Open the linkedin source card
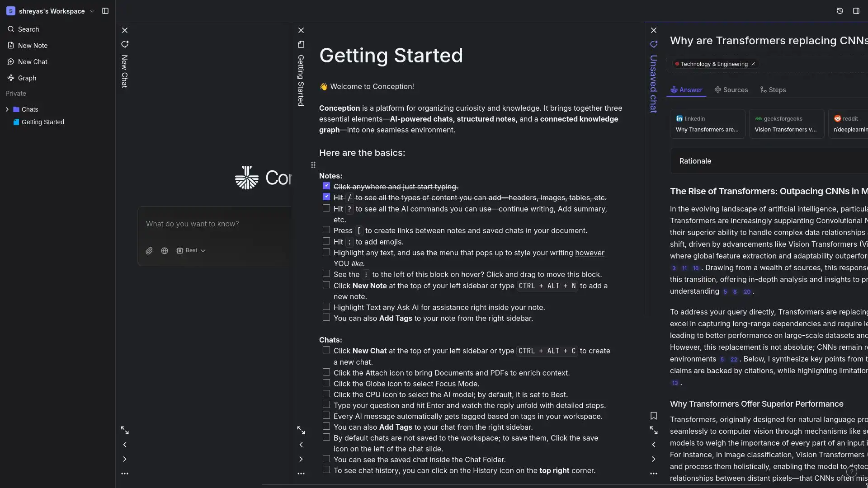868x488 pixels. [708, 124]
